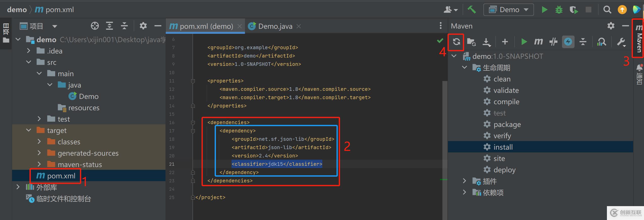Expand the classes folder
This screenshot has height=220, width=644.
click(x=39, y=142)
